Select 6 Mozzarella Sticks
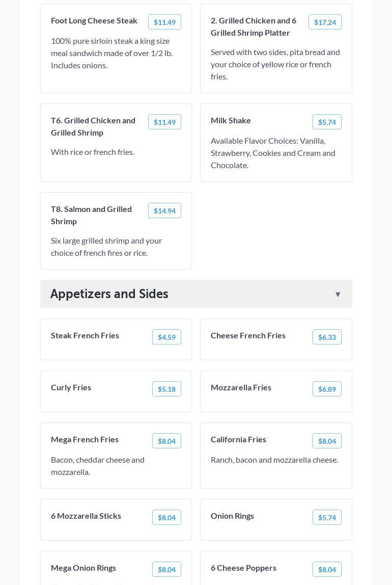This screenshot has height=585, width=392. (86, 516)
